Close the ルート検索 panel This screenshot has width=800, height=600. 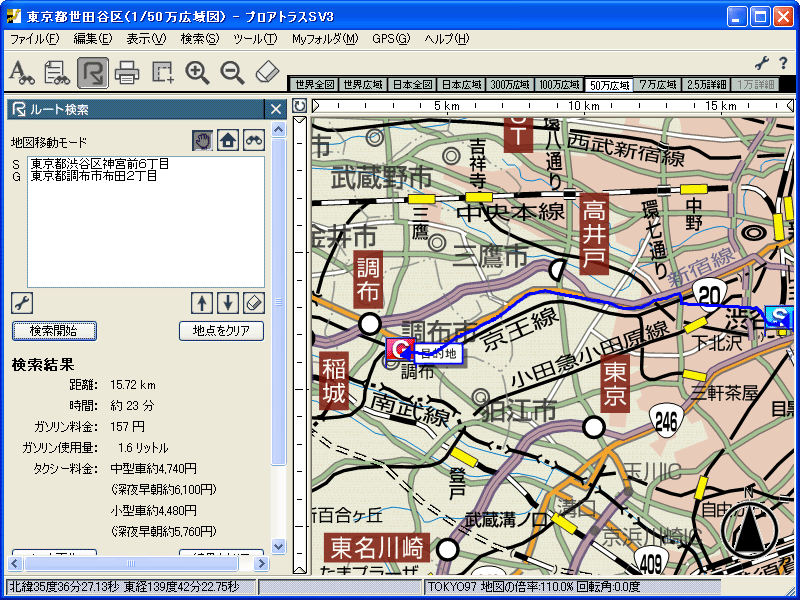pos(276,109)
